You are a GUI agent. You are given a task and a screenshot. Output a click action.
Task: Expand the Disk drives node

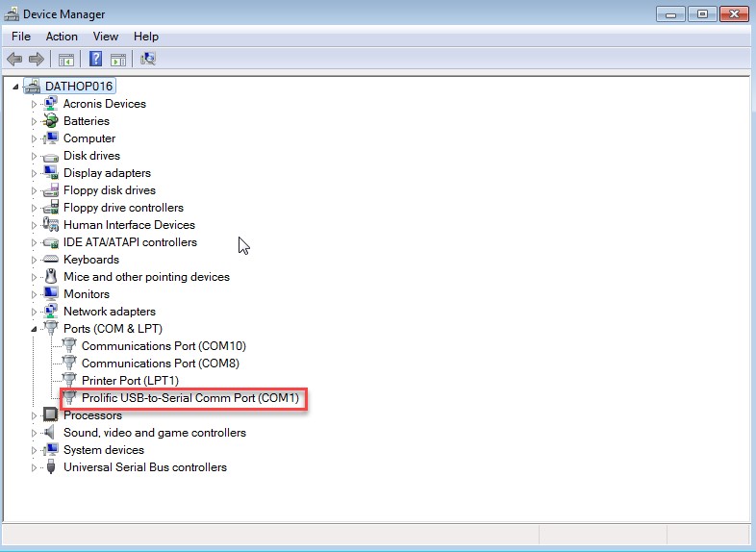click(x=34, y=156)
